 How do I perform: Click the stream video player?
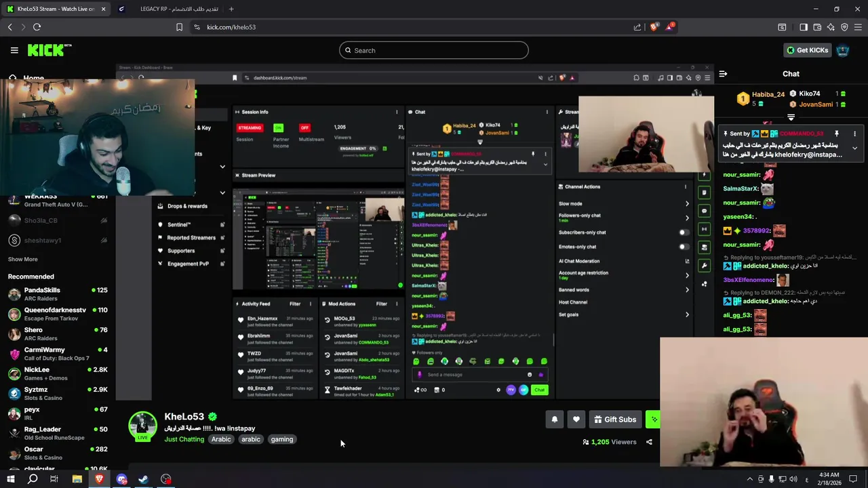(414, 233)
